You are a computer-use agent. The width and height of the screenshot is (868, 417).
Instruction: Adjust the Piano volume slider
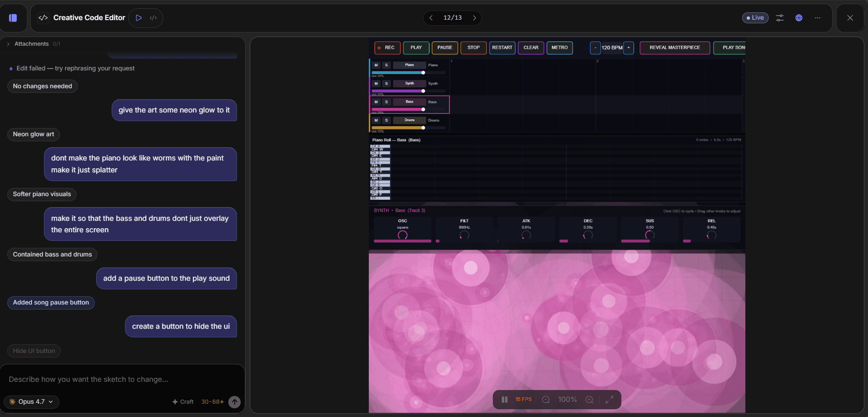tap(409, 73)
